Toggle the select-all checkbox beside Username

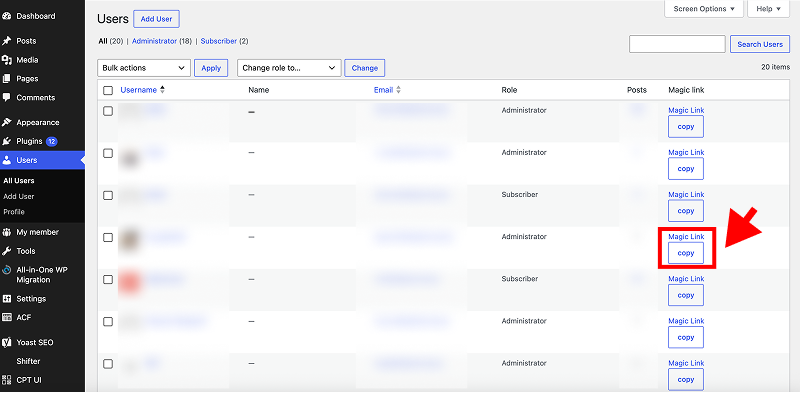pos(108,90)
